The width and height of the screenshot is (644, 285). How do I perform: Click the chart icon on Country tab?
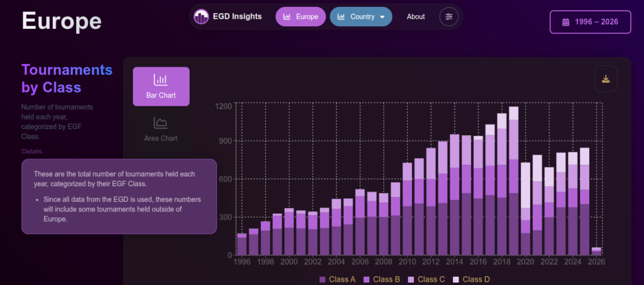pos(341,16)
